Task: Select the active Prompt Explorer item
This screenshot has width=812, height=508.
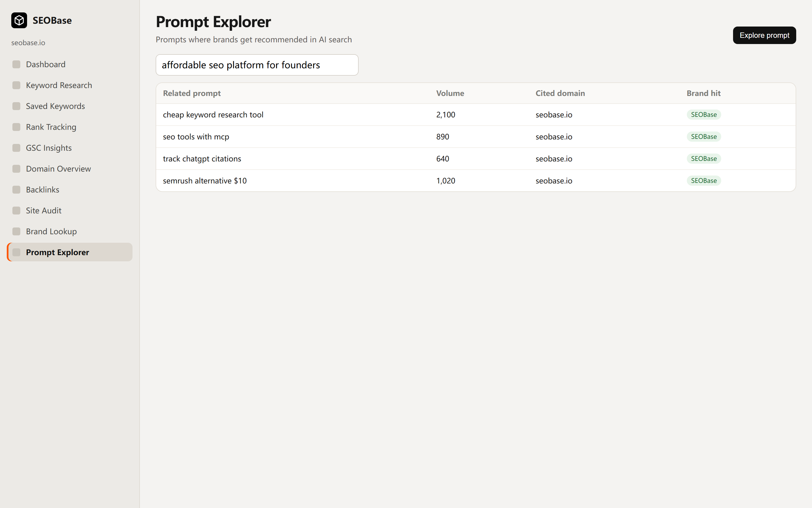Action: pos(69,252)
